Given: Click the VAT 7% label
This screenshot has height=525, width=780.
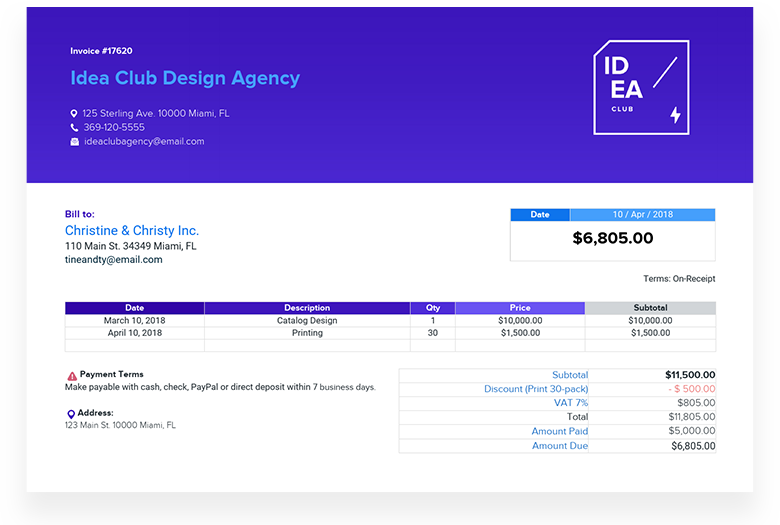Looking at the screenshot, I should 571,403.
